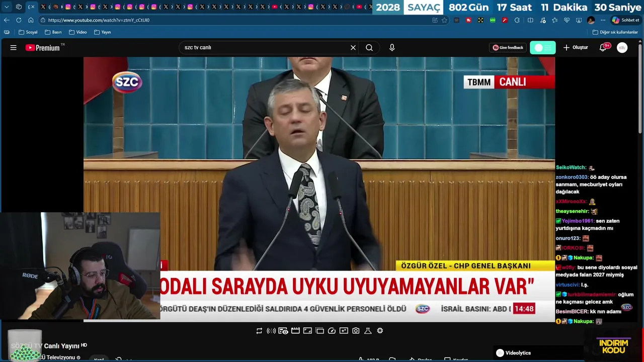Click the İNDİRİM KODU badge
This screenshot has width=644, height=362.
click(614, 346)
